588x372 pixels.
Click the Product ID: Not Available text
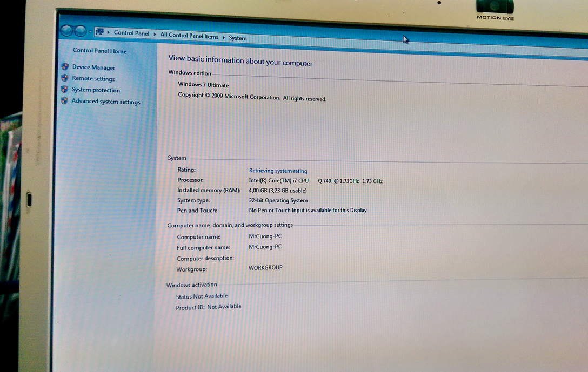[209, 307]
